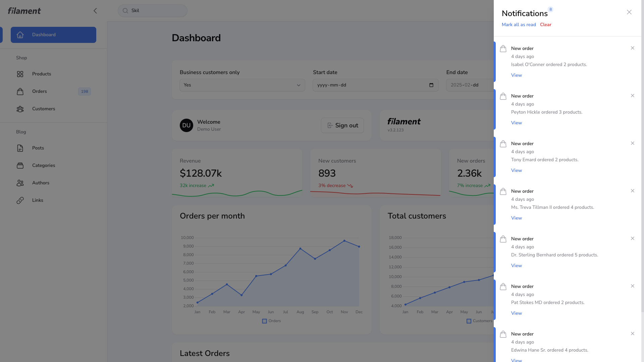The height and width of the screenshot is (362, 644).
Task: Click the Categories stack icon
Action: point(20,166)
